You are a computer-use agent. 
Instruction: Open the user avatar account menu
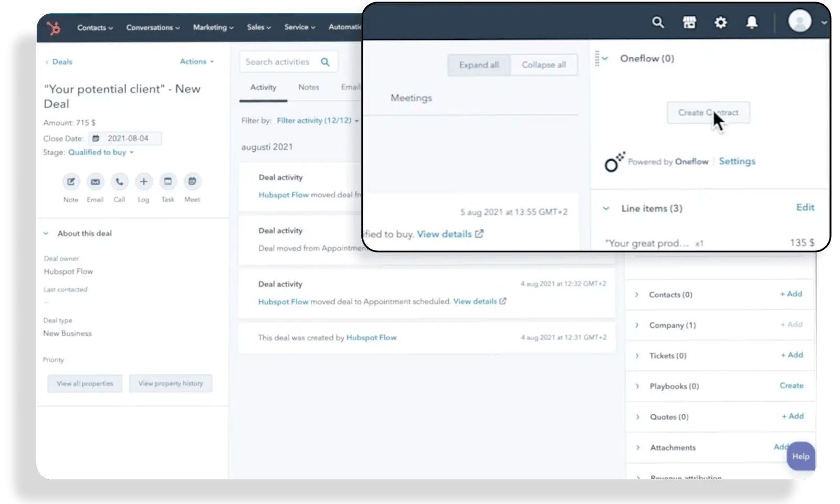(808, 22)
